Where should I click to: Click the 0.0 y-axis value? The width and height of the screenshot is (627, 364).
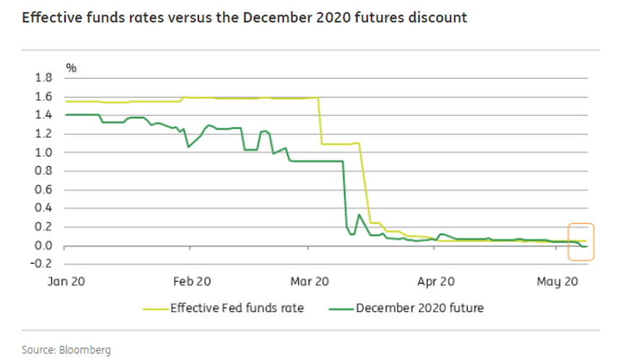point(43,246)
